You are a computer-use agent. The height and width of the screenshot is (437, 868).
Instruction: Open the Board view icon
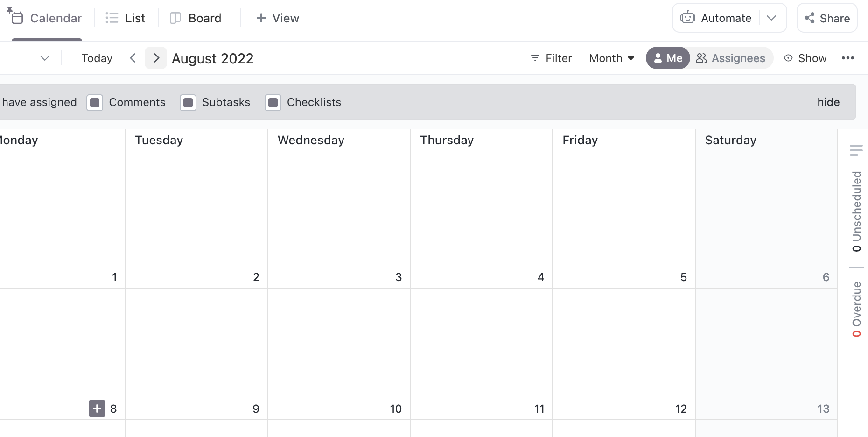pyautogui.click(x=175, y=18)
